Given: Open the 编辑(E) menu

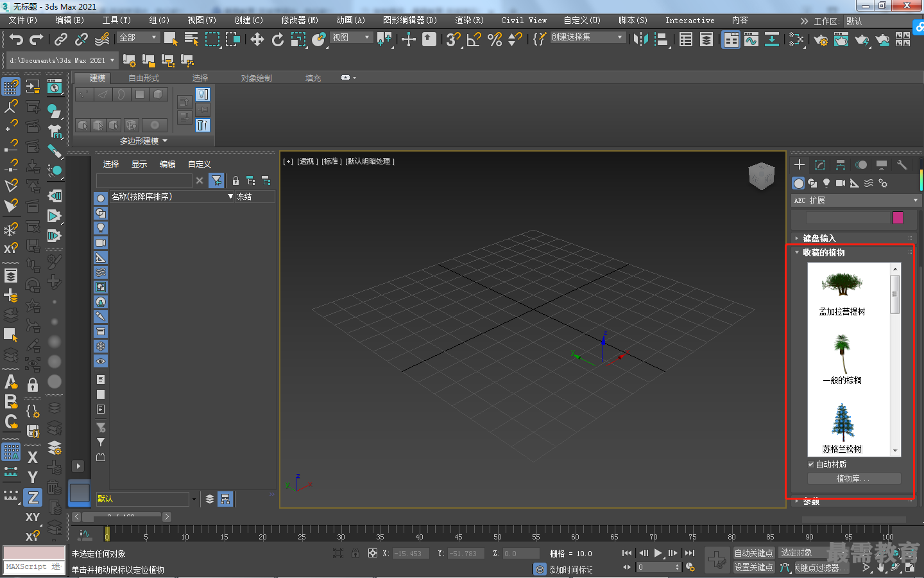Looking at the screenshot, I should pos(69,21).
